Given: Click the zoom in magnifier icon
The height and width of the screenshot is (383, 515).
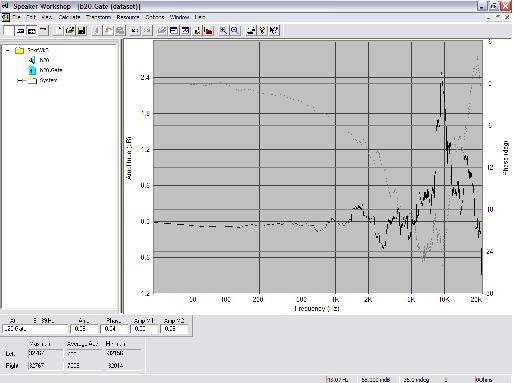Looking at the screenshot, I should pos(223,31).
